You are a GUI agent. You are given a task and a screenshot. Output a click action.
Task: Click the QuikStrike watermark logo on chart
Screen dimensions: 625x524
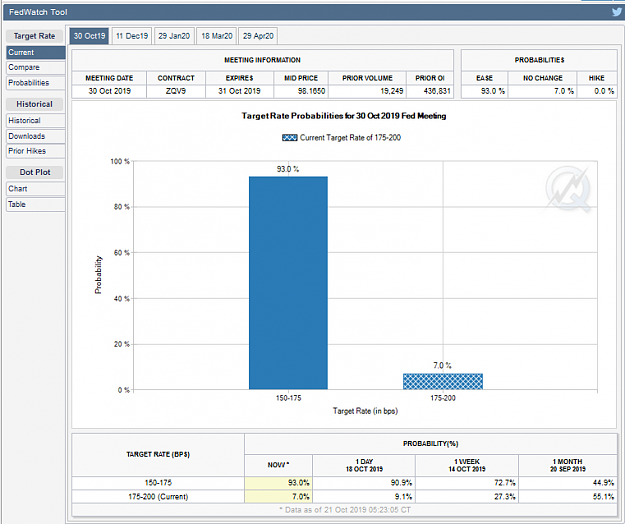coord(568,188)
